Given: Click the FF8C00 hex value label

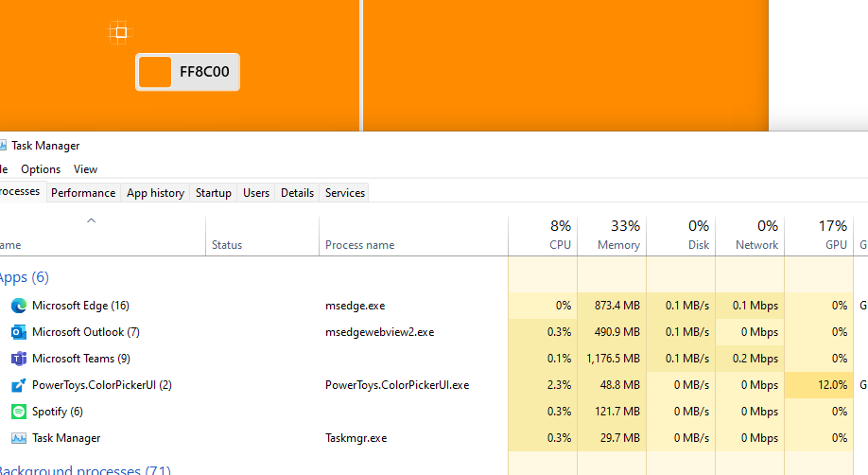Looking at the screenshot, I should [x=204, y=72].
